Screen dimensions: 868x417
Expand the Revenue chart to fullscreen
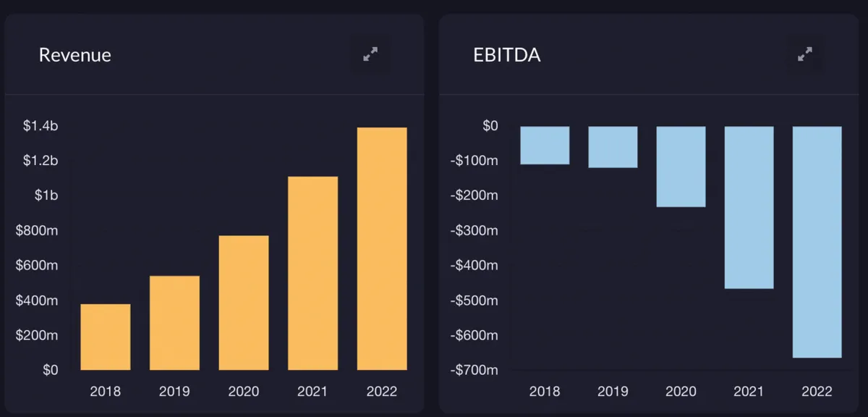point(370,54)
